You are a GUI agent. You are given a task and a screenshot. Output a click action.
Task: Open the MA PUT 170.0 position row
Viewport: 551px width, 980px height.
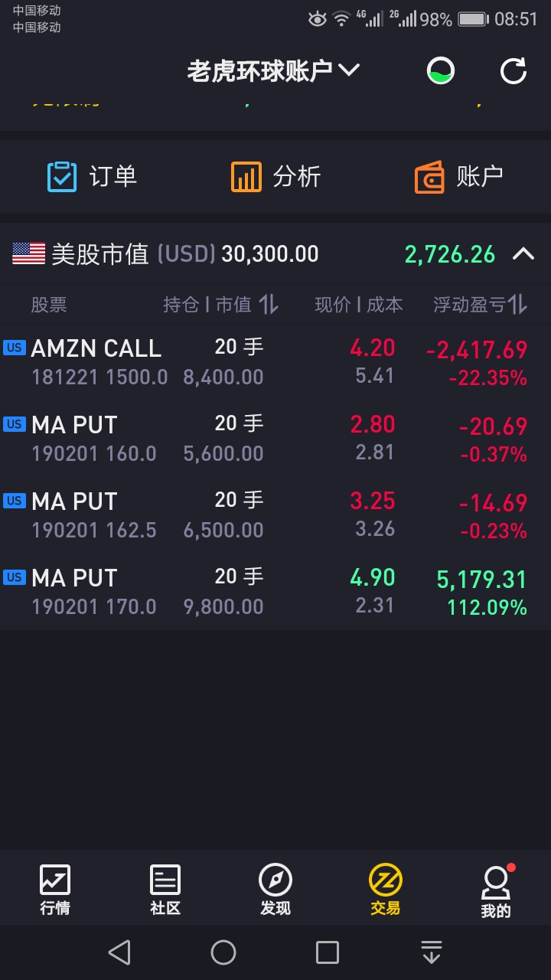[275, 592]
